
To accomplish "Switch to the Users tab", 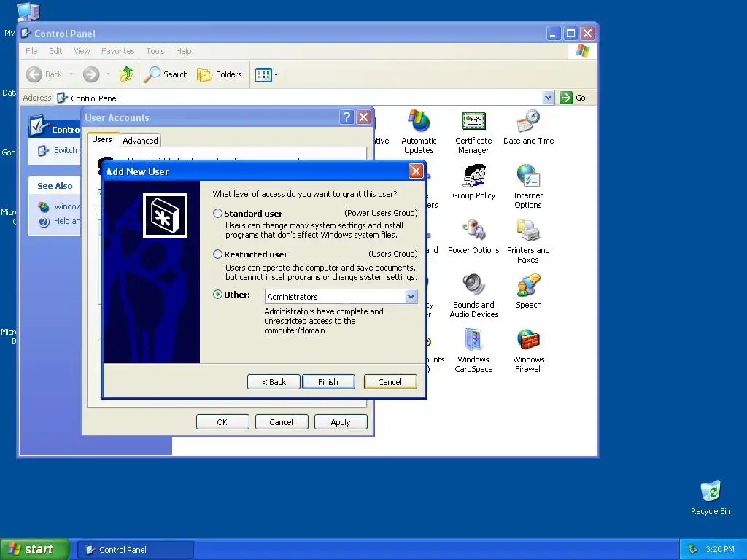I will (102, 139).
